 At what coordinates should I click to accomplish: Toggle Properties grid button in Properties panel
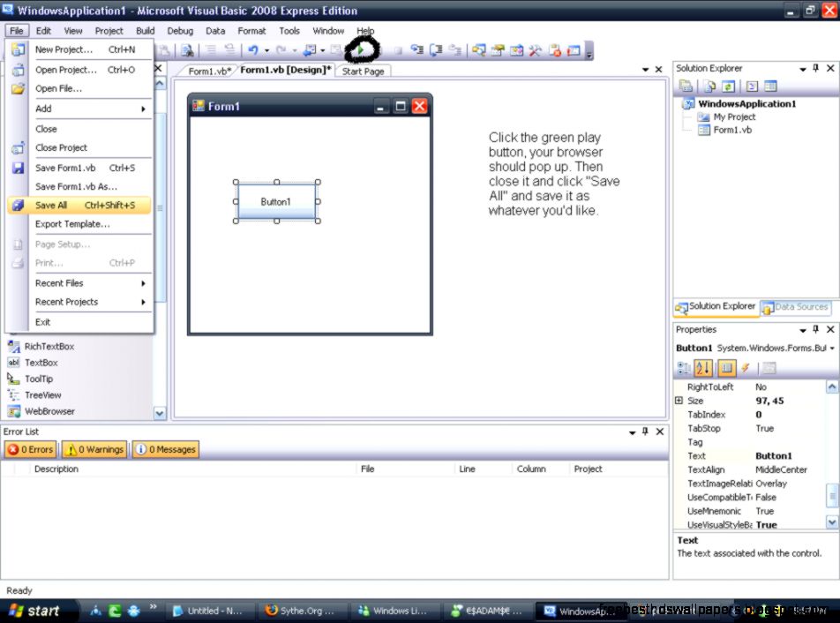click(x=726, y=367)
